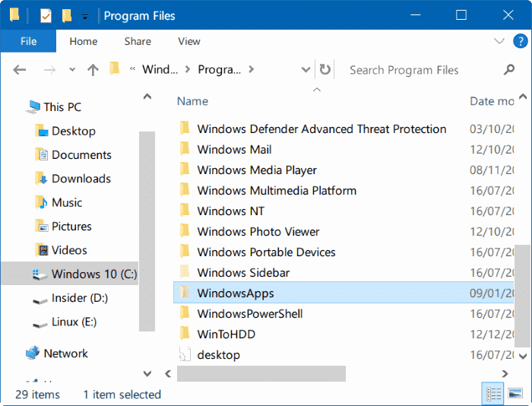Switch to Large icons view button
The image size is (532, 406).
click(x=515, y=394)
